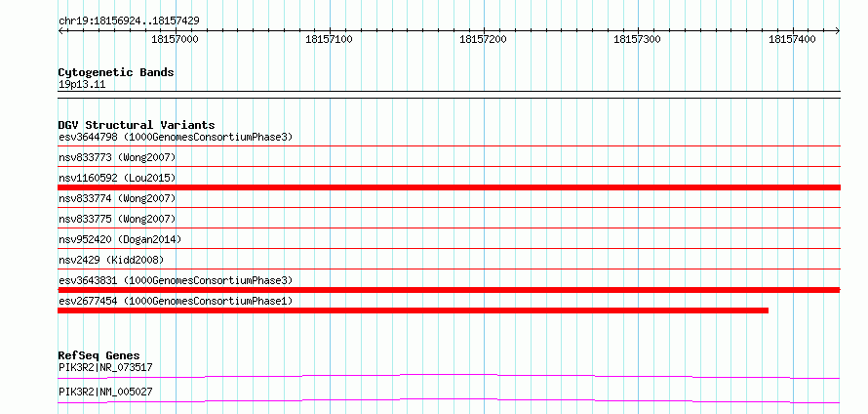Open variant nsv1160592 (Lou2015) label
Viewport: 868px width, 414px height.
[117, 178]
